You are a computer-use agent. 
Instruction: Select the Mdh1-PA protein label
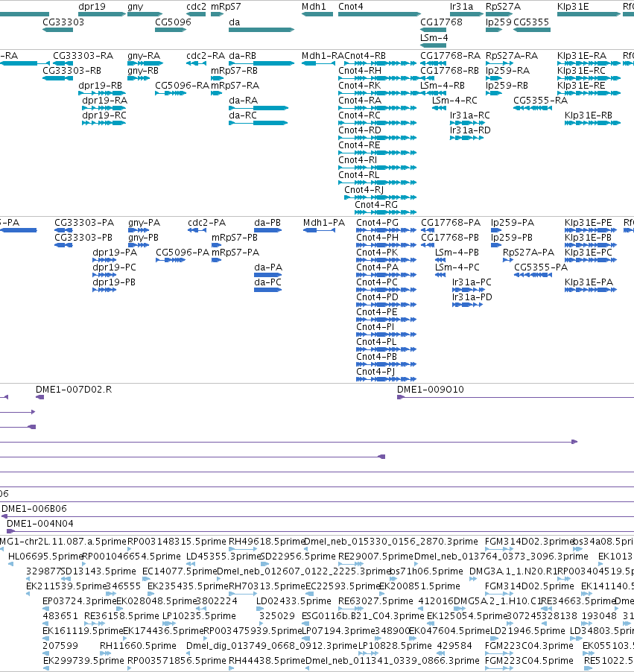[323, 223]
